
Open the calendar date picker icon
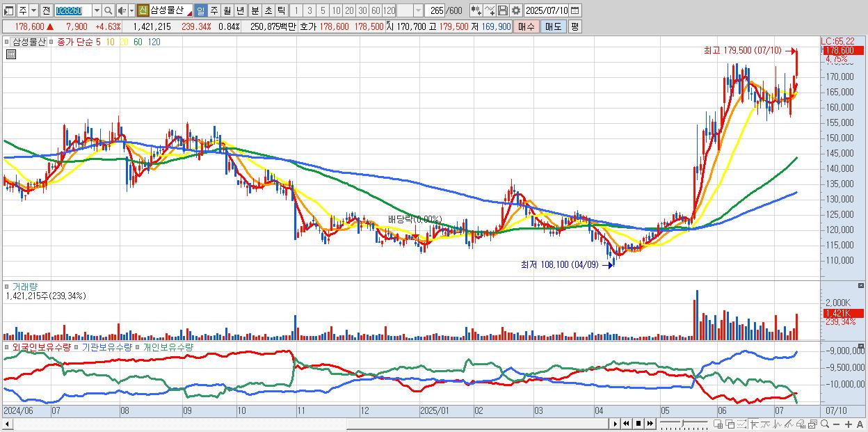point(574,10)
